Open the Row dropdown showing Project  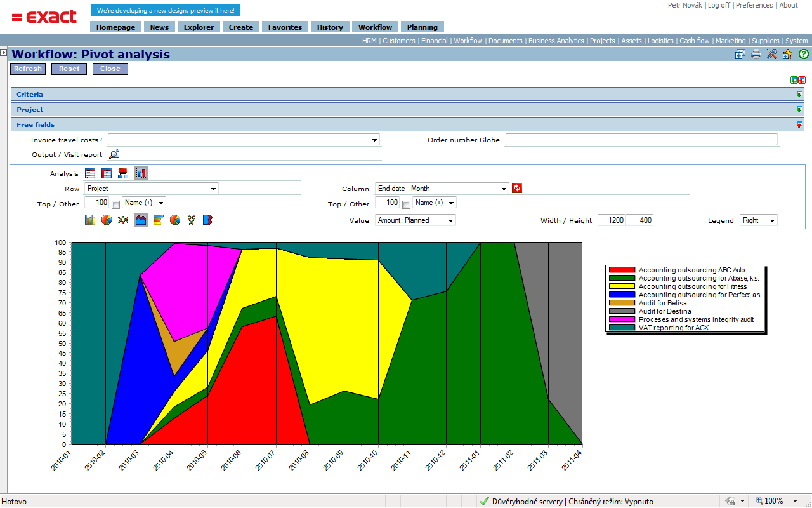pyautogui.click(x=152, y=189)
